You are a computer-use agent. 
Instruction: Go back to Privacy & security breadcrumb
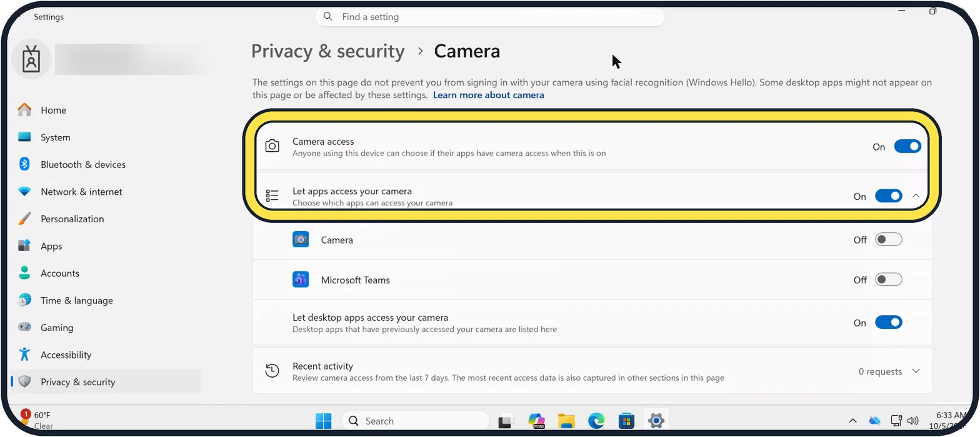click(328, 51)
